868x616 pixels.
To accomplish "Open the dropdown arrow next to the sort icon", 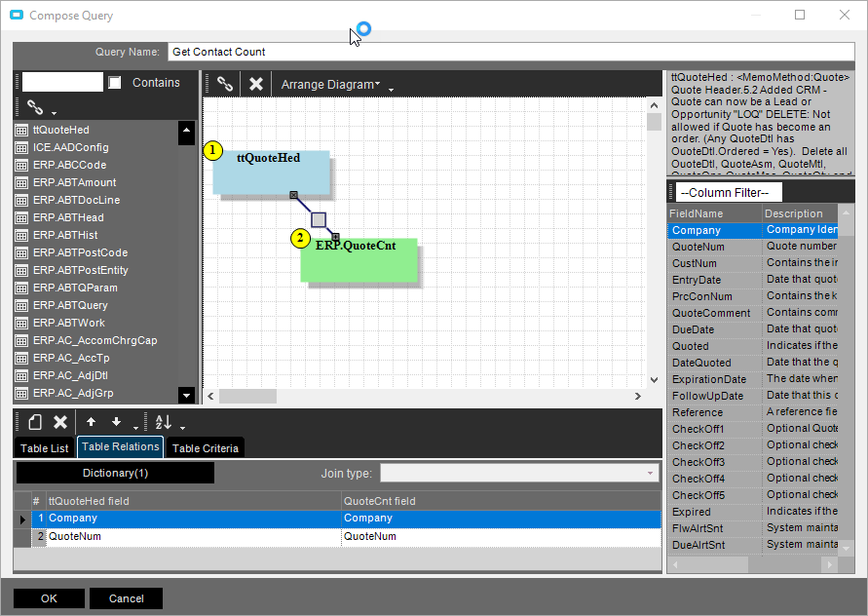I will (x=183, y=427).
